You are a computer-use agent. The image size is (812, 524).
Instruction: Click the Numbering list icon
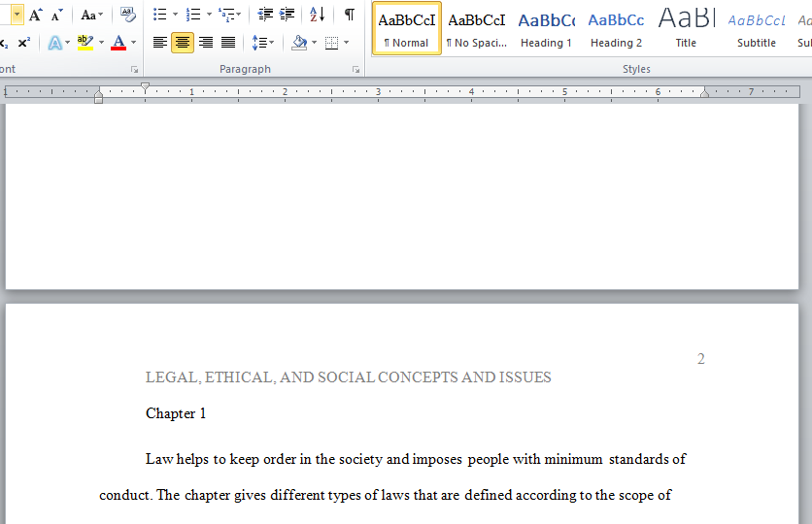pos(193,15)
